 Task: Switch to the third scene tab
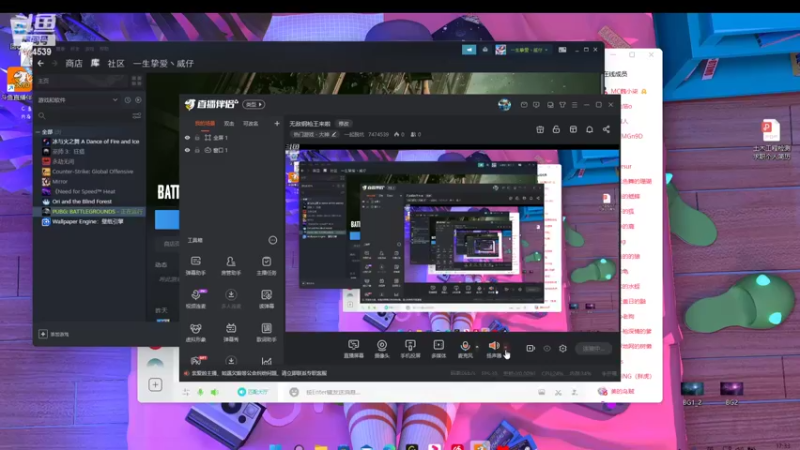click(x=251, y=123)
